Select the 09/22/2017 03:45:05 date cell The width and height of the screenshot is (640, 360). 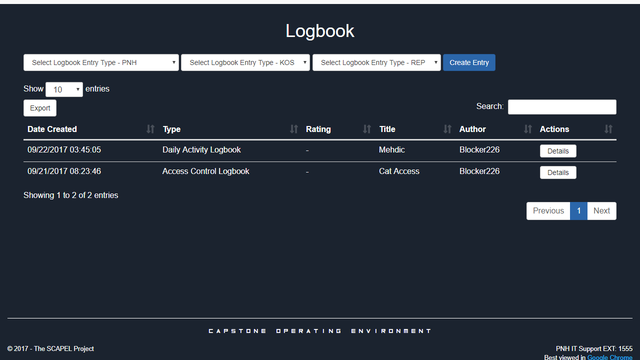click(64, 150)
